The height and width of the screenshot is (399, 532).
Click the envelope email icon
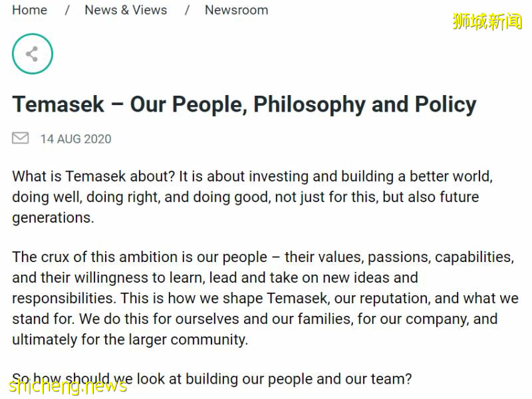tap(21, 138)
